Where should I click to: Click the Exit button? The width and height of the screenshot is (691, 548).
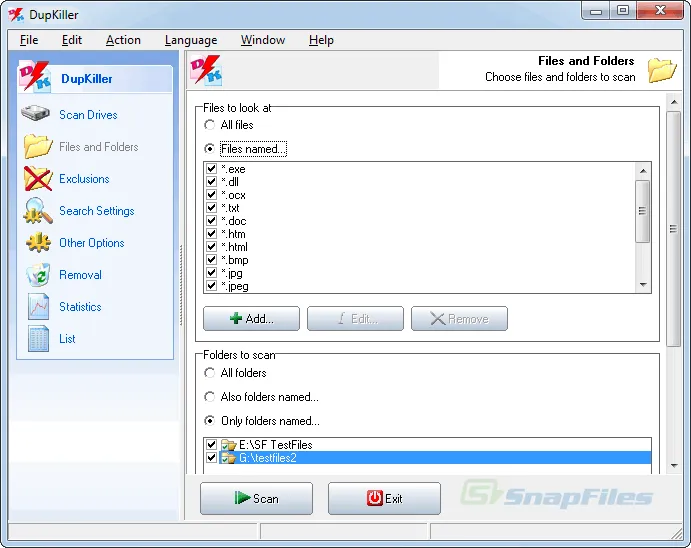384,499
